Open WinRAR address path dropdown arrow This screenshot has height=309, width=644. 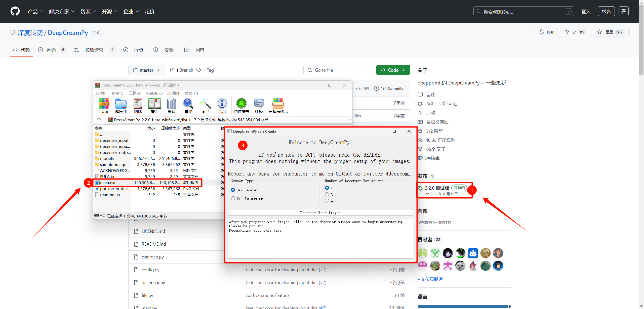tap(349, 120)
